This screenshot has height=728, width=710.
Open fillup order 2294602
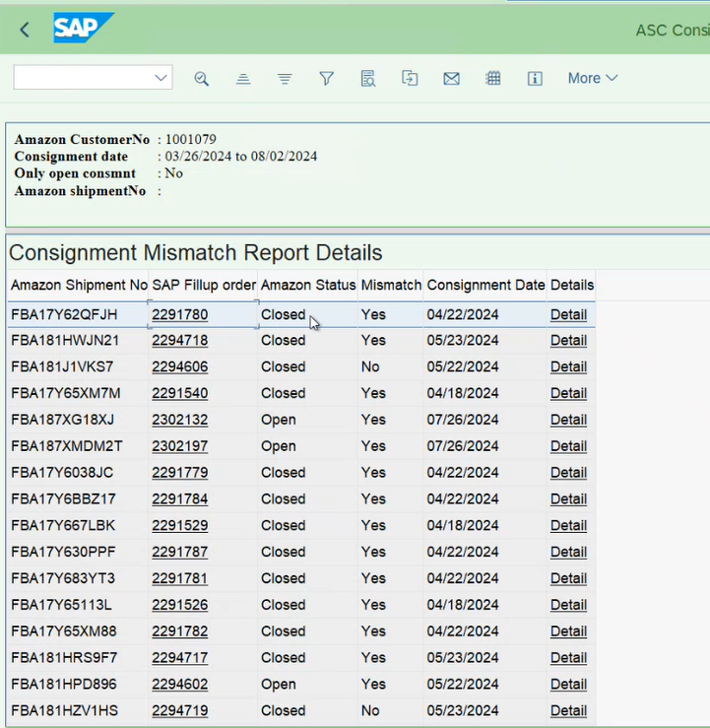click(179, 685)
